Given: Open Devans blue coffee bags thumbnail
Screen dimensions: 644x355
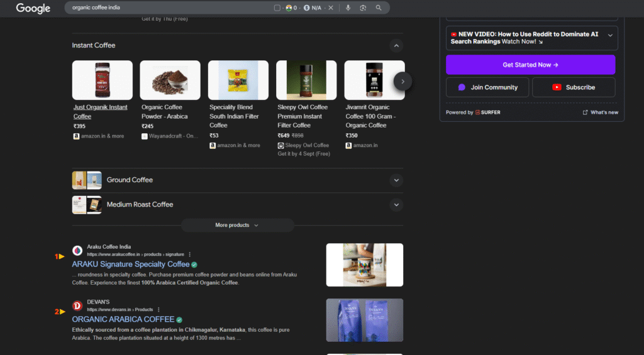Looking at the screenshot, I should click(365, 320).
